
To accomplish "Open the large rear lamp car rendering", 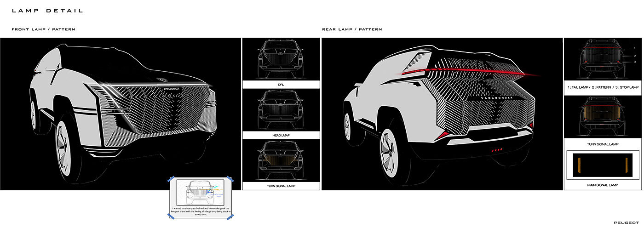I will pyautogui.click(x=442, y=114).
